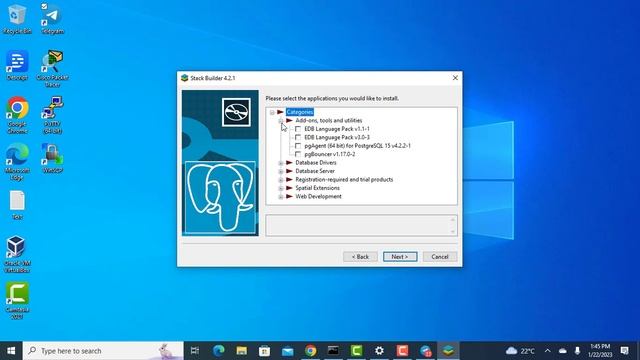Open the Mail app from the taskbar

[287, 351]
